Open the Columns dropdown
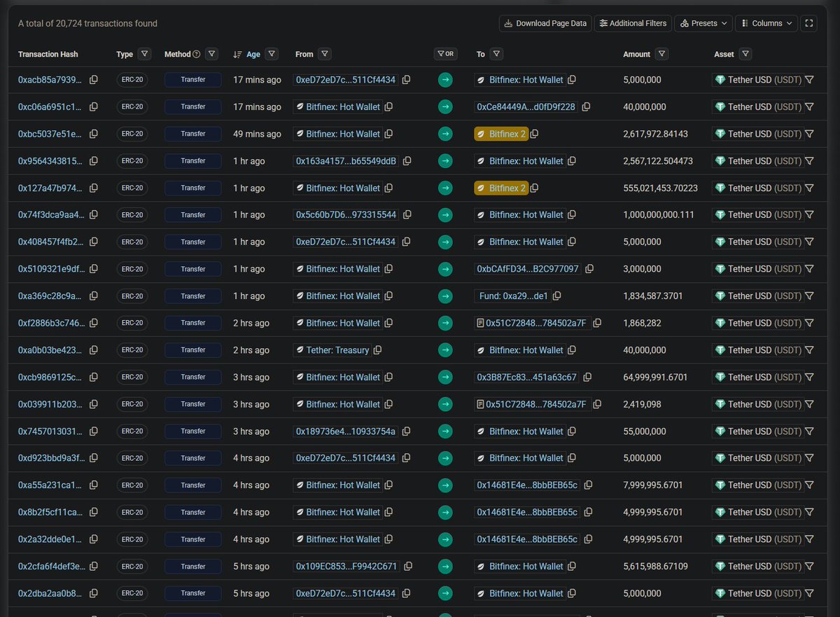This screenshot has width=840, height=617. [766, 23]
